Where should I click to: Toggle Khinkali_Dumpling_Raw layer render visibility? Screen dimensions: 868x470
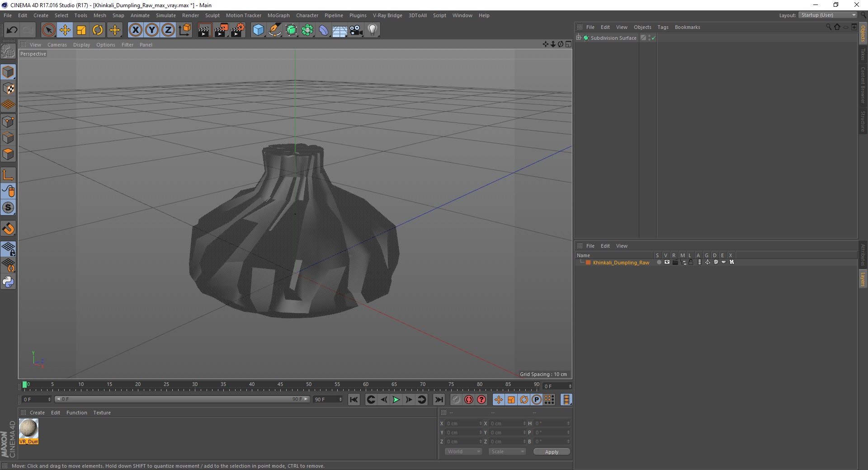point(675,262)
